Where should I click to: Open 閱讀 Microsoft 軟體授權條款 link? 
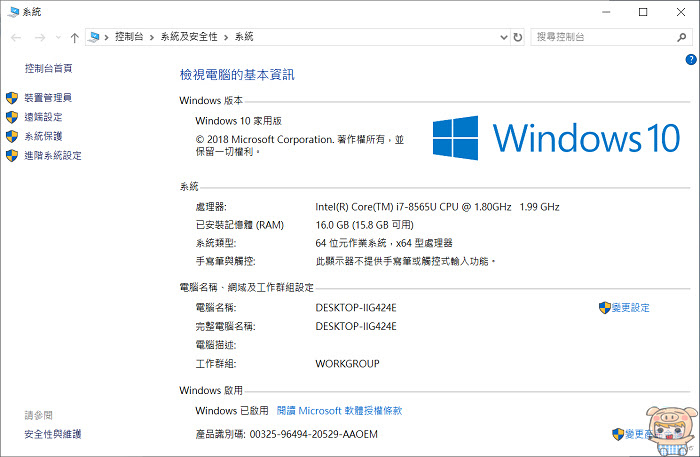pos(339,410)
